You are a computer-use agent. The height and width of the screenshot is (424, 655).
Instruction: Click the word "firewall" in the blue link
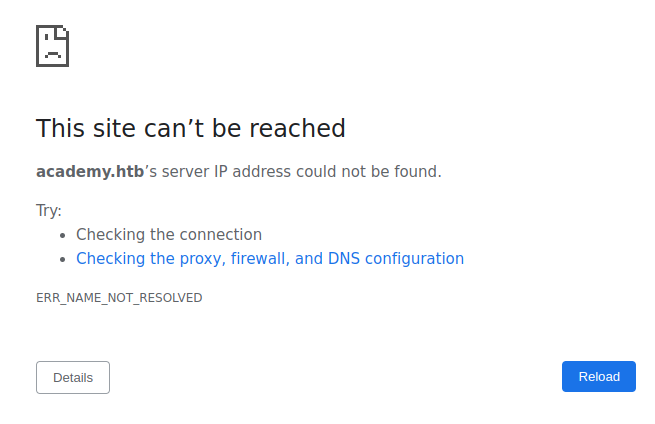260,259
